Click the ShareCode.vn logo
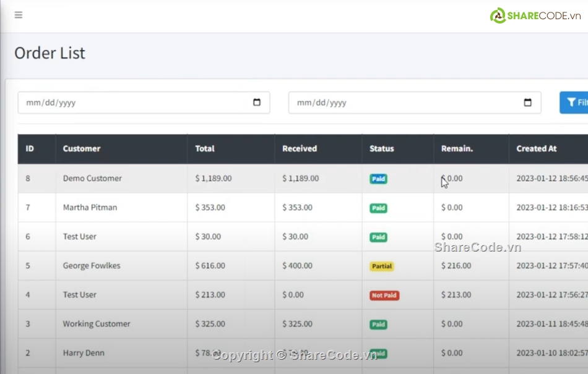 tap(535, 16)
